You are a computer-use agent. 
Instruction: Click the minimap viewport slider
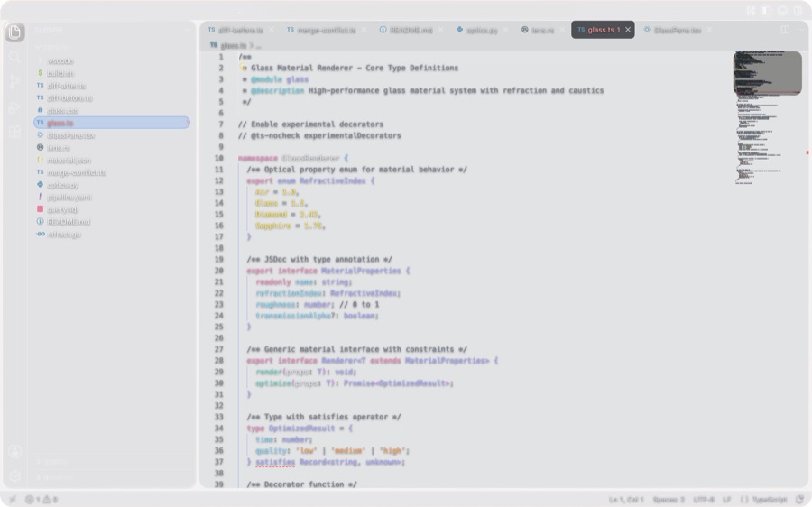768,72
